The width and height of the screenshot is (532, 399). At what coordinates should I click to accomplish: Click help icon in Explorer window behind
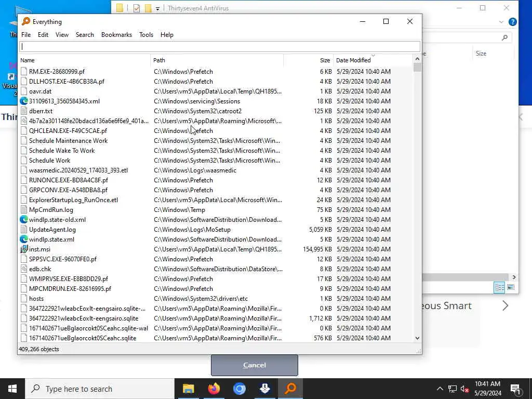(513, 22)
